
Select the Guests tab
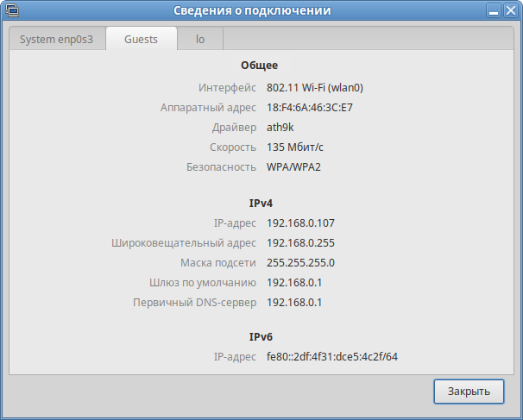click(141, 40)
